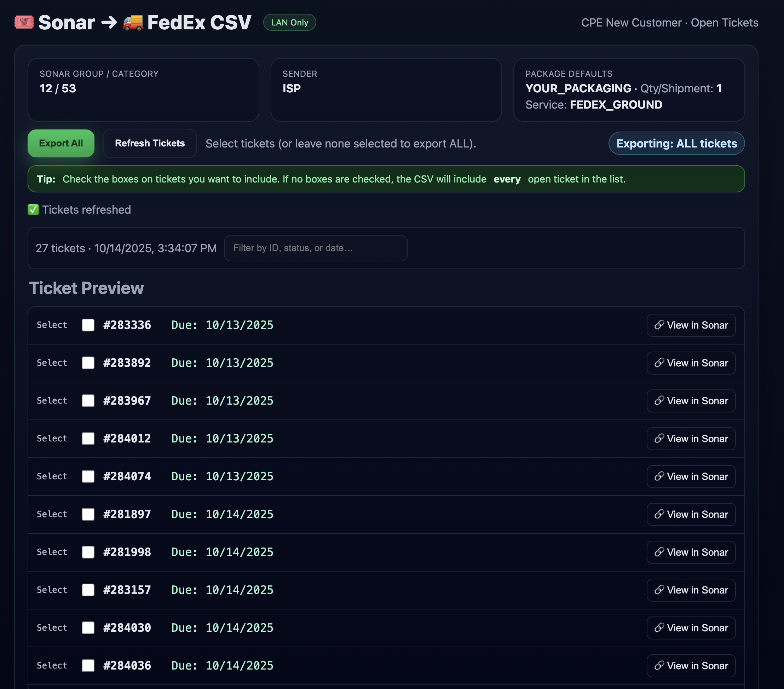This screenshot has height=689, width=784.
Task: Click the link icon on ticket #284036's row
Action: point(660,666)
